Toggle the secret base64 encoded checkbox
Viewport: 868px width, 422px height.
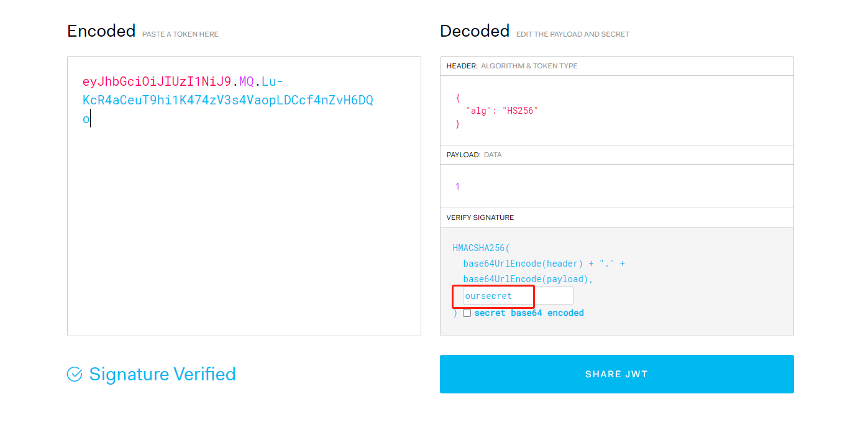tap(467, 313)
